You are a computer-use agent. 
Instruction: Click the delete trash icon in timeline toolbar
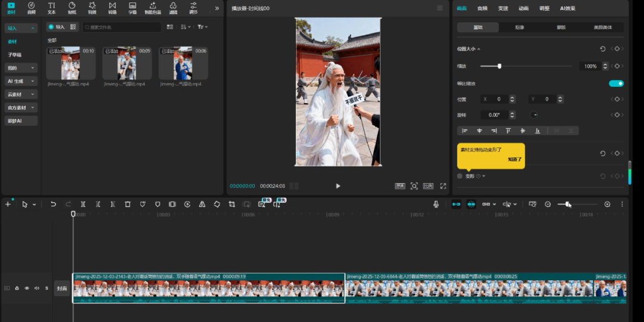tap(128, 204)
